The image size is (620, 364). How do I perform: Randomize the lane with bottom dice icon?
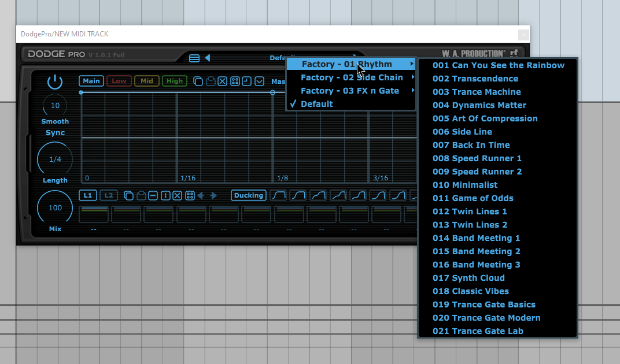pyautogui.click(x=189, y=196)
